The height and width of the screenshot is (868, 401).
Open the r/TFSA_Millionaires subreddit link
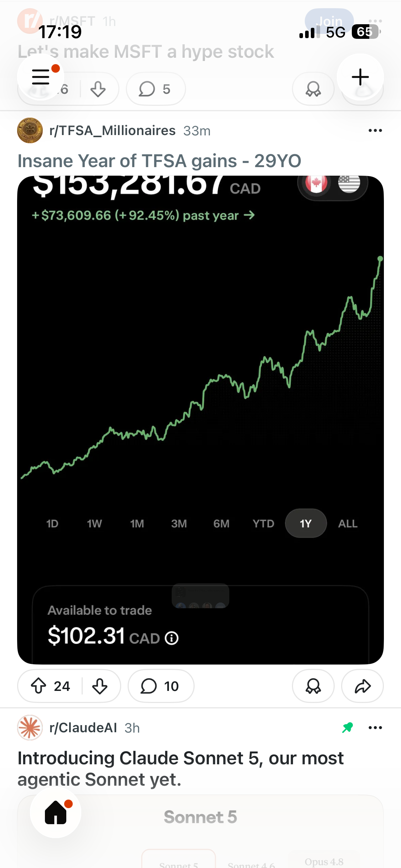click(112, 131)
